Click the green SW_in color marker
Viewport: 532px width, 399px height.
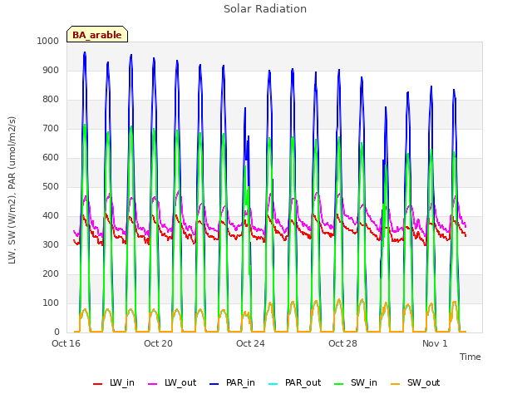point(338,384)
